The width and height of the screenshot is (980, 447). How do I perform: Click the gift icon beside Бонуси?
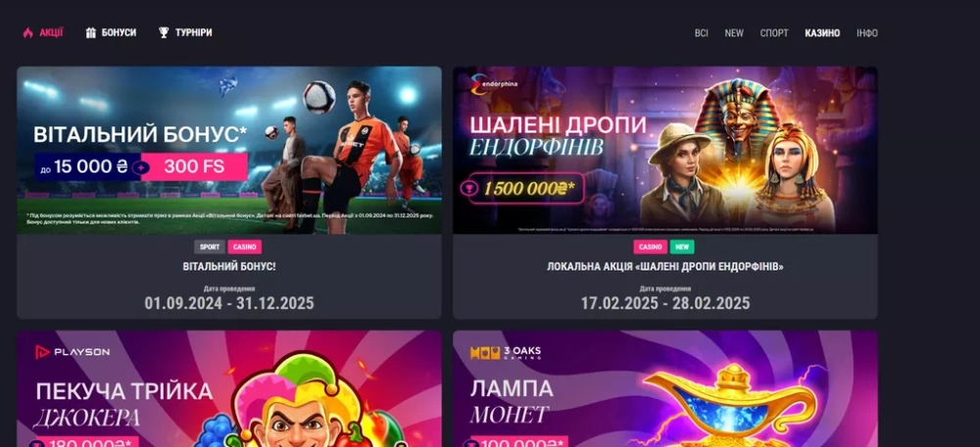[90, 32]
